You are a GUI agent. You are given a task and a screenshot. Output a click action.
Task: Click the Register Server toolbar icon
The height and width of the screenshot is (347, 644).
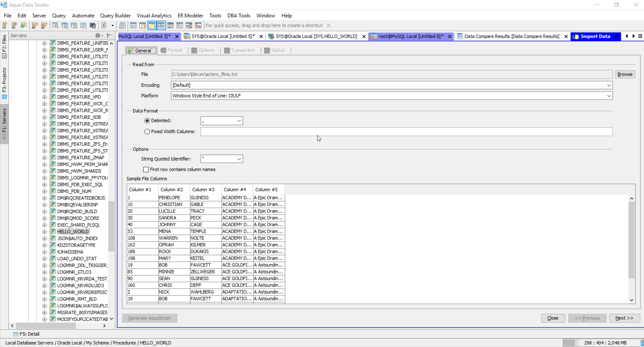[x=5, y=26]
